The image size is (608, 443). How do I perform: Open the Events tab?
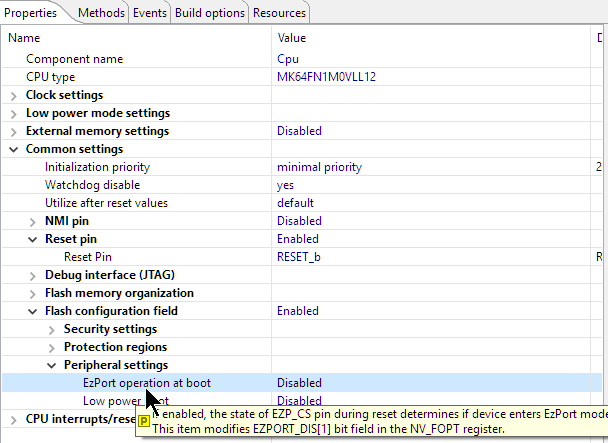(x=150, y=13)
